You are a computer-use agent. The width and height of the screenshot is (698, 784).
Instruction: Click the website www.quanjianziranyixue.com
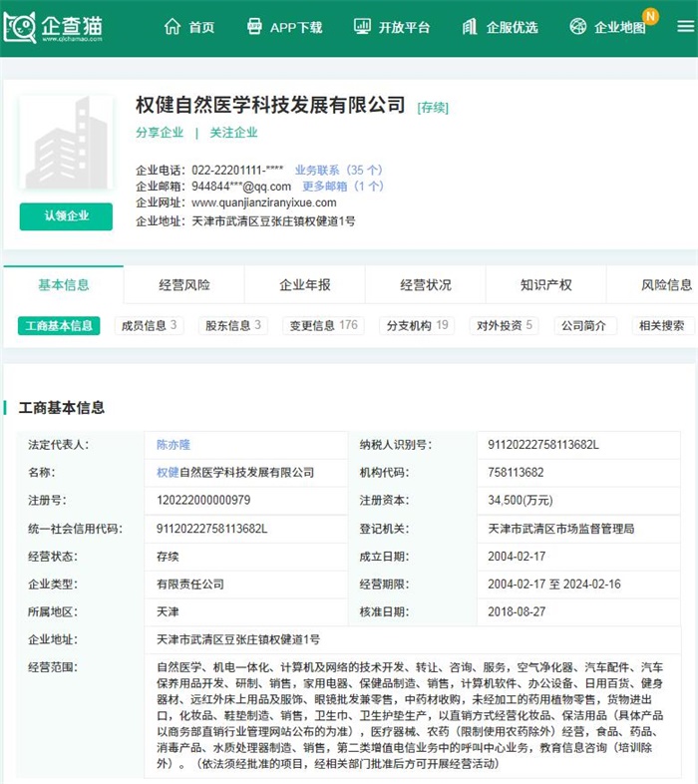point(264,202)
